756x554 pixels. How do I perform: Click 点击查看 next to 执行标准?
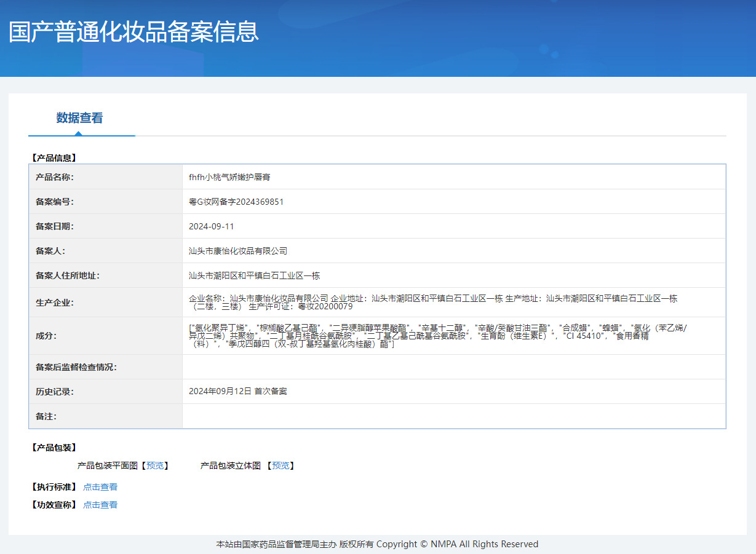pyautogui.click(x=100, y=487)
